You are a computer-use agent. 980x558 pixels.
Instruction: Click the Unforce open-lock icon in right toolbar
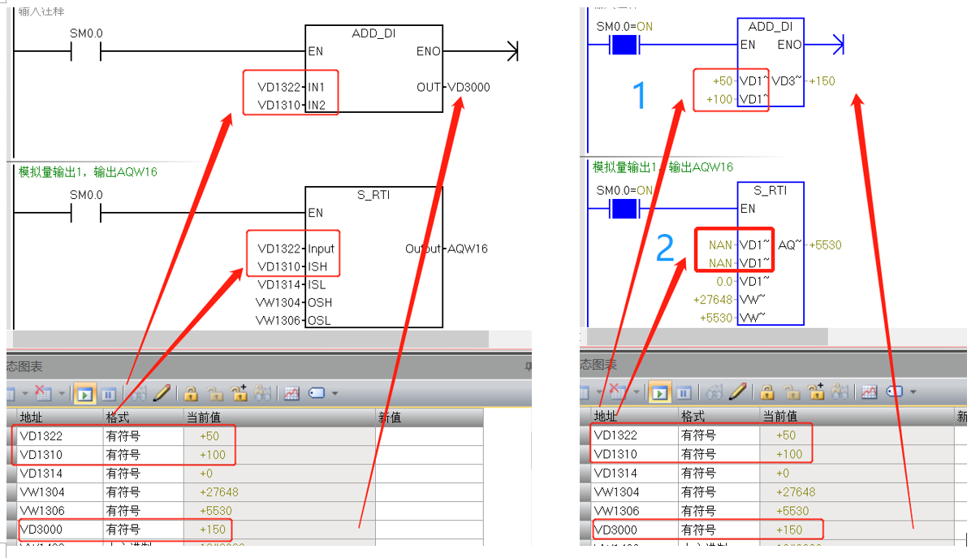coord(791,394)
